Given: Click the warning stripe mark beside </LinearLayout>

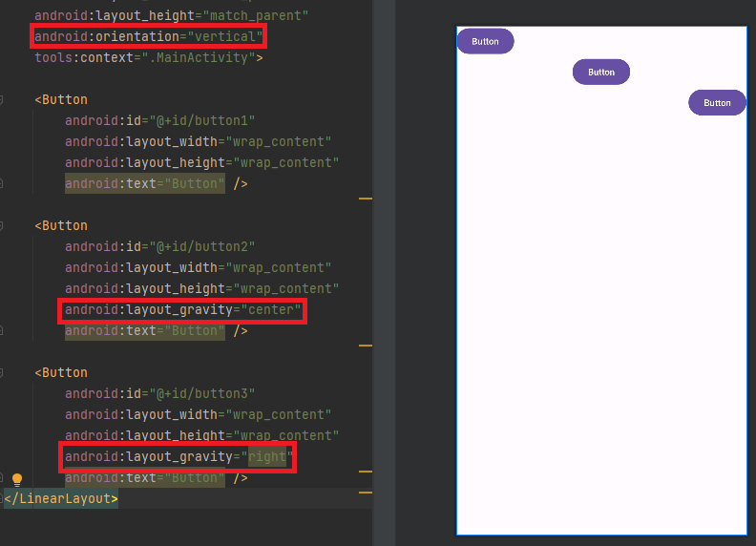Looking at the screenshot, I should (366, 493).
